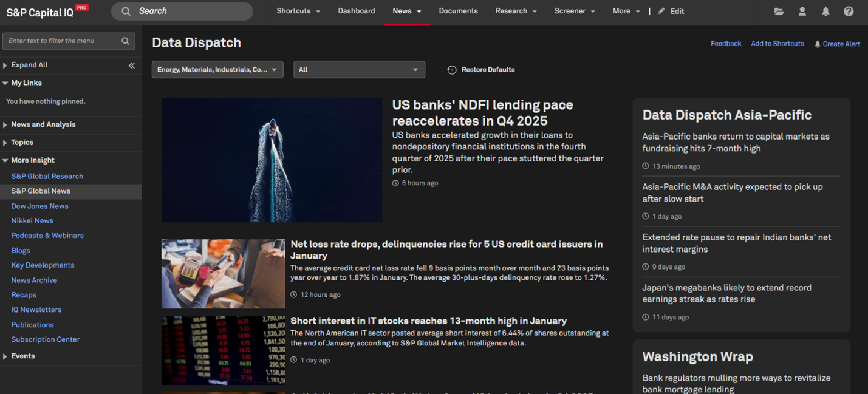
Task: Click the '12 hours ago' timestamp
Action: click(321, 295)
